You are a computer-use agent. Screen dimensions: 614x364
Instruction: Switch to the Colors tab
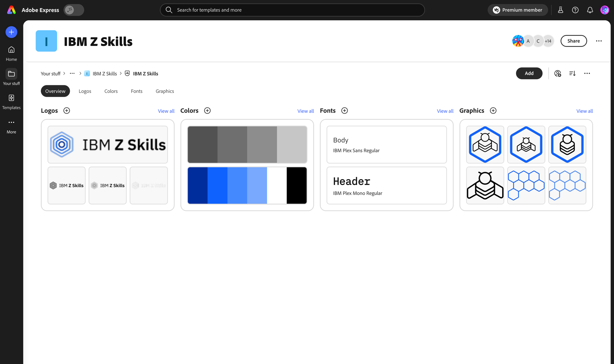click(x=111, y=91)
